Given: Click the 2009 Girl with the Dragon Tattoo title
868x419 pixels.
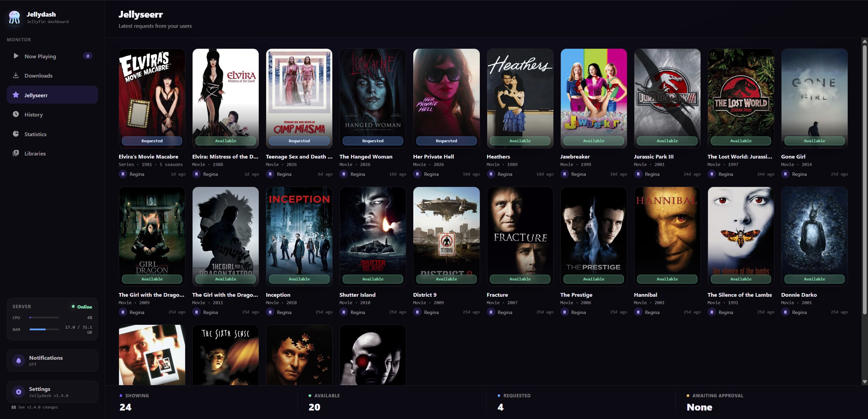Looking at the screenshot, I should (x=152, y=295).
